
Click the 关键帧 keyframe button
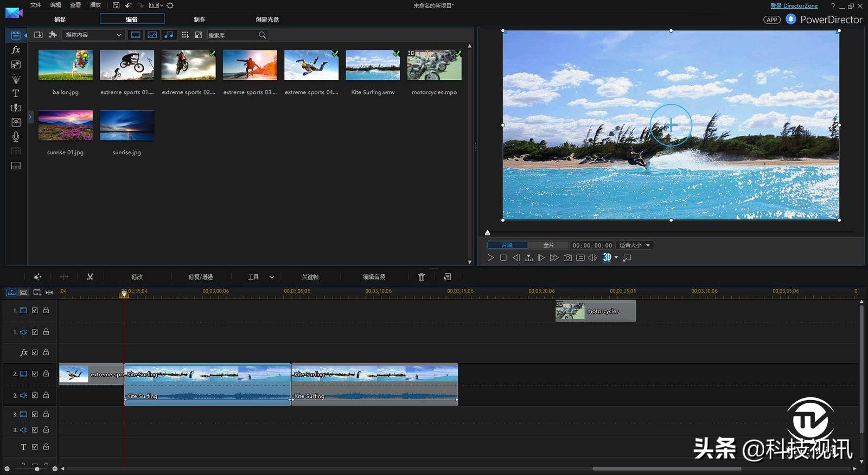[x=310, y=277]
